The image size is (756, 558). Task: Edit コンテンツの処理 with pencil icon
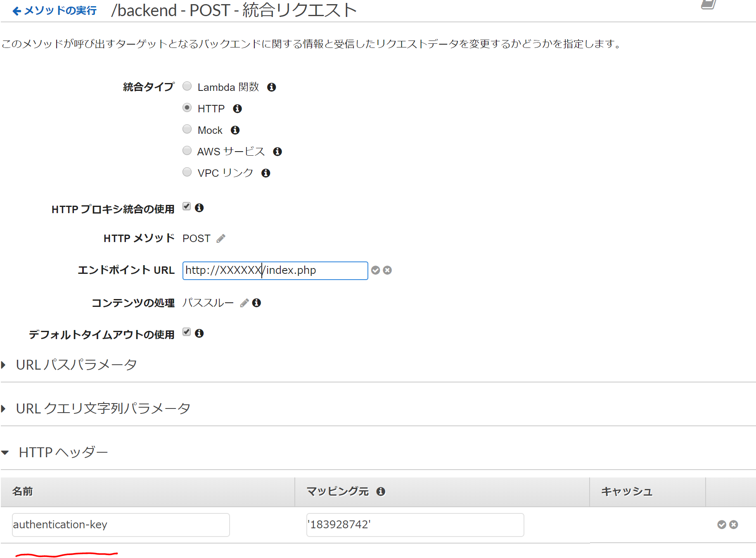[244, 303]
